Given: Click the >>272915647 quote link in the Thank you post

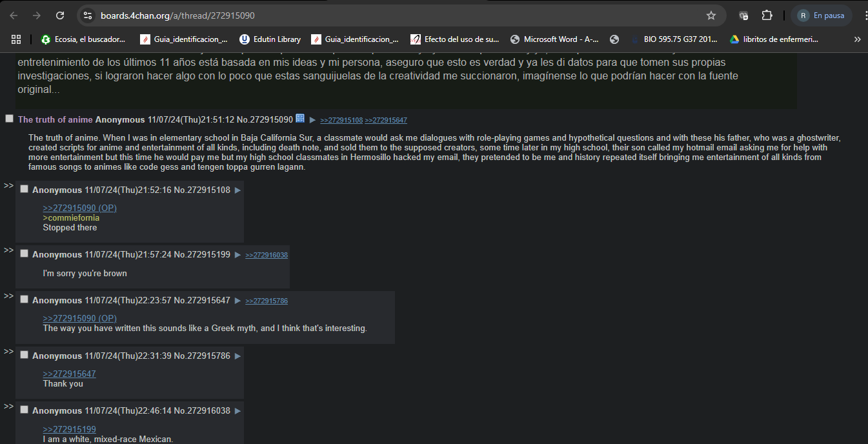Looking at the screenshot, I should [x=69, y=374].
